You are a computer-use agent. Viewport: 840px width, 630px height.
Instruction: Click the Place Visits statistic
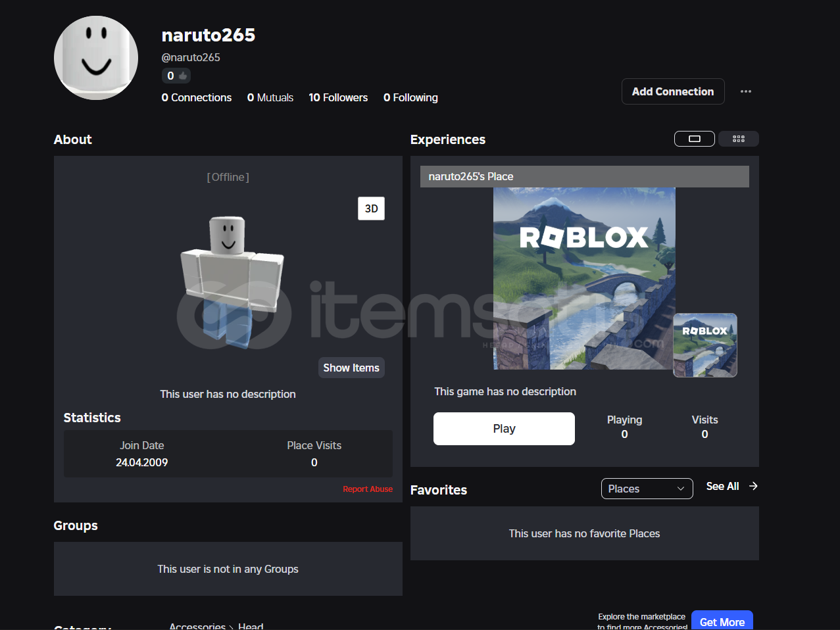[314, 454]
